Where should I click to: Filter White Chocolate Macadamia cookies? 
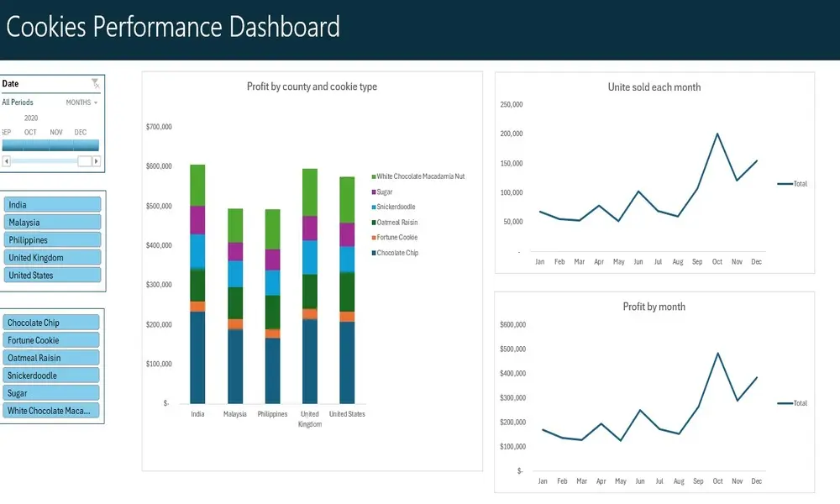(x=52, y=410)
